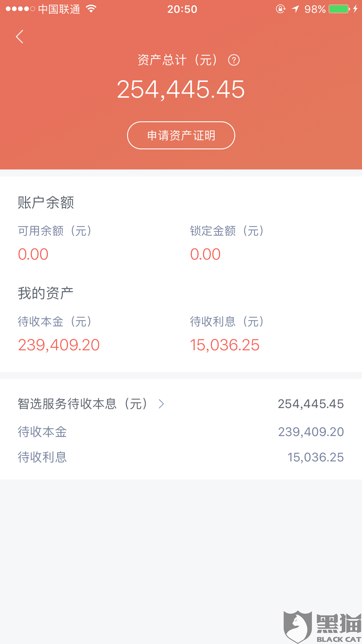Tap the 待收本金 amount 239,409.20 in red
Image resolution: width=362 pixels, height=644 pixels.
click(59, 345)
